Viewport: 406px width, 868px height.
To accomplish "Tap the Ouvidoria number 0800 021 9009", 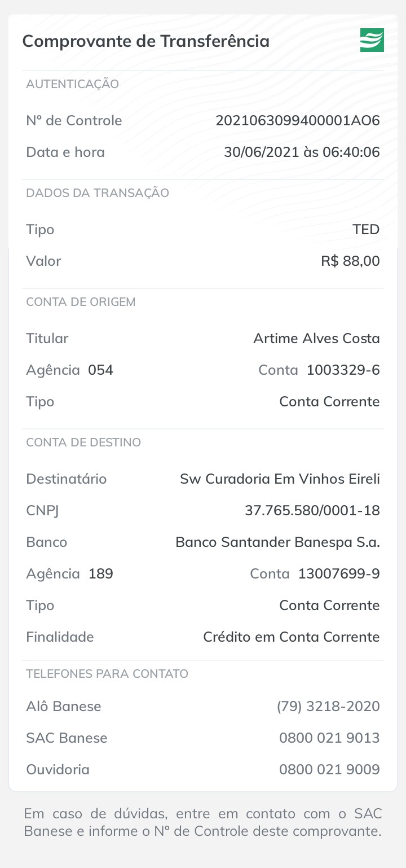I will 329,770.
